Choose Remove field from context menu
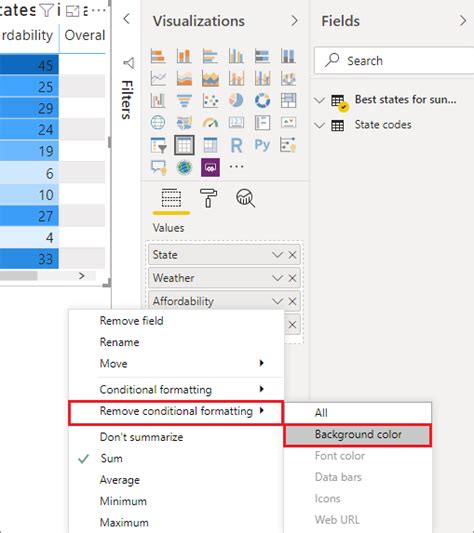The height and width of the screenshot is (533, 474). coord(176,321)
